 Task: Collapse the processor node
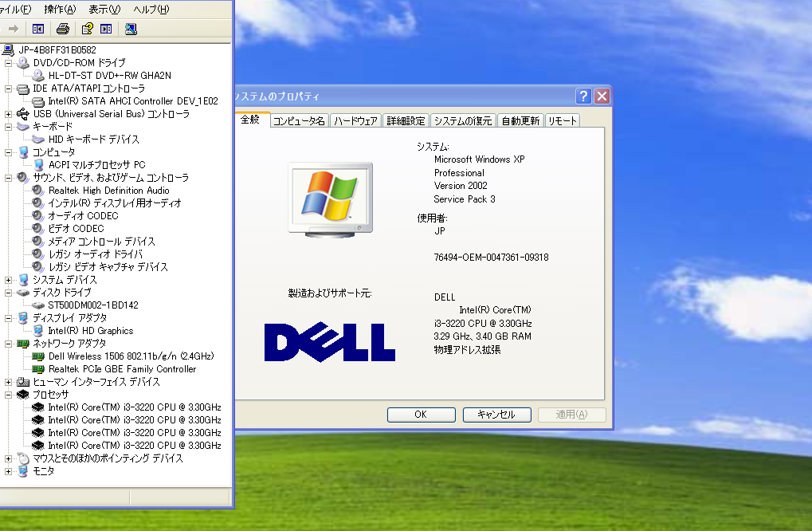pos(8,395)
